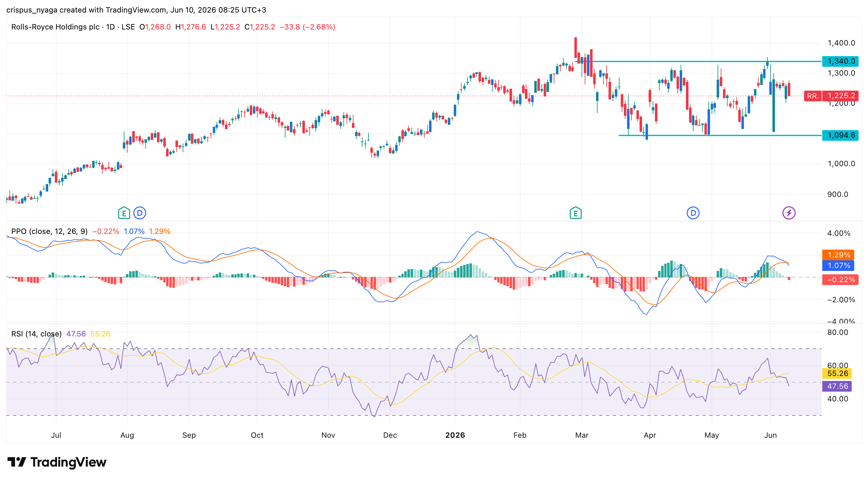Click the high price H1,276.6 value

point(191,27)
